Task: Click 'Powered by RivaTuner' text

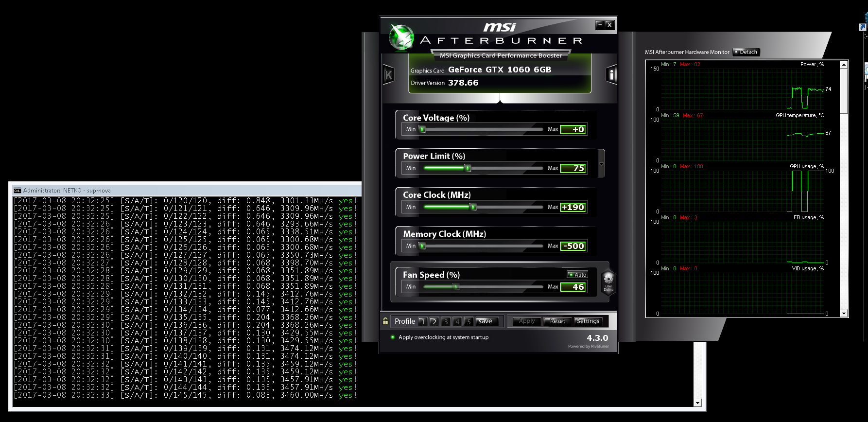Action: (x=589, y=347)
